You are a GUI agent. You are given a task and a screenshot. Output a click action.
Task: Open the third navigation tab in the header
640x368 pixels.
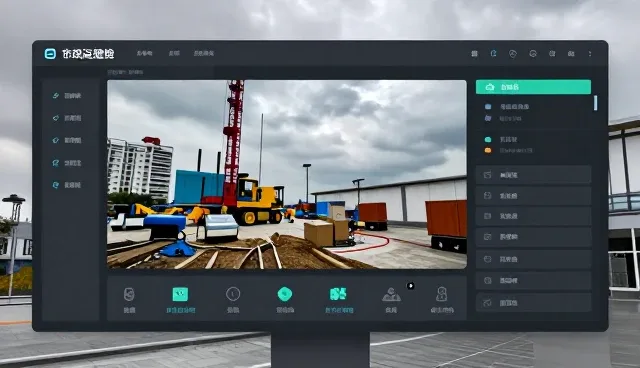pos(204,53)
